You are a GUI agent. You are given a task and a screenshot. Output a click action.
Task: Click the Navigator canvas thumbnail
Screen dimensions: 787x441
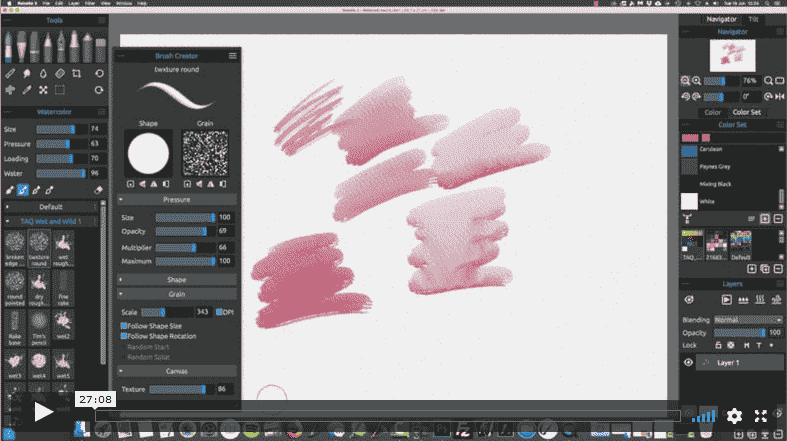[732, 55]
